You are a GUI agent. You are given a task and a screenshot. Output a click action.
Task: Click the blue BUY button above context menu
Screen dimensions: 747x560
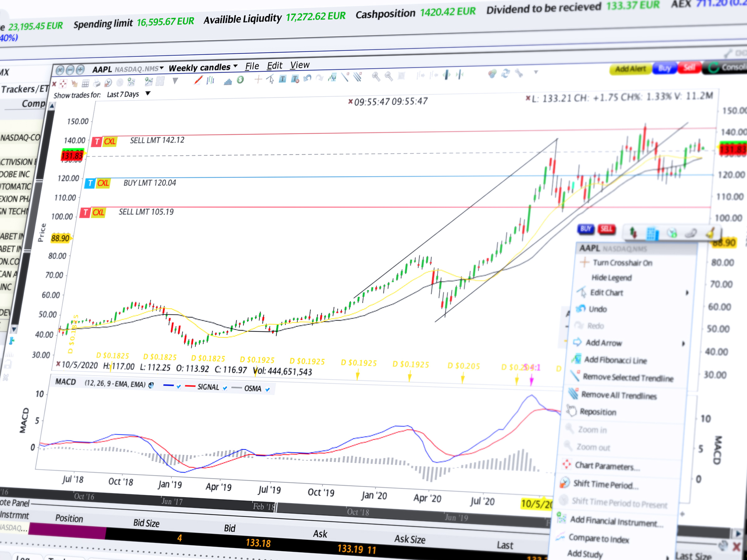(x=585, y=229)
